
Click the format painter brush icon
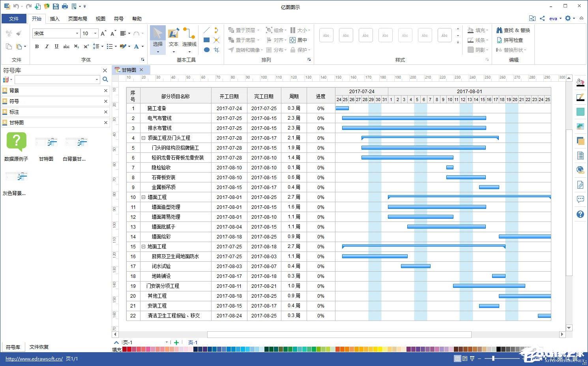[19, 34]
